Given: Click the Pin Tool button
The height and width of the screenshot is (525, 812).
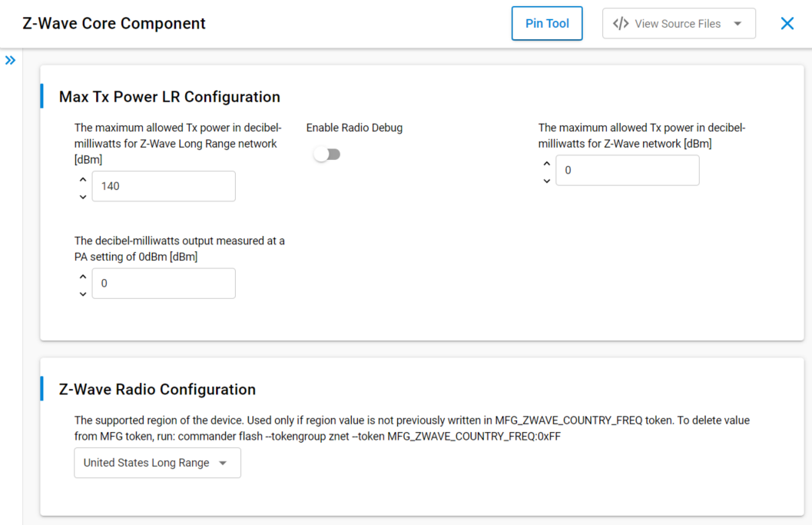Looking at the screenshot, I should (x=547, y=23).
